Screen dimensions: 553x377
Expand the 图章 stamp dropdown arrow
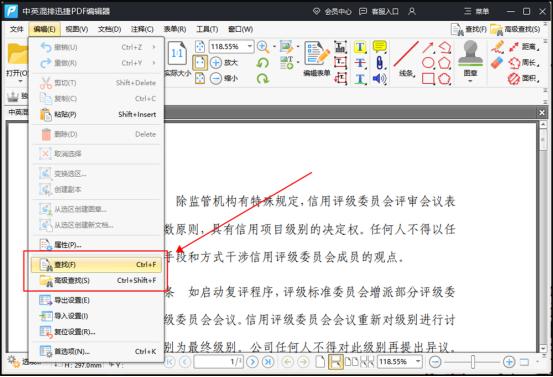pos(470,81)
